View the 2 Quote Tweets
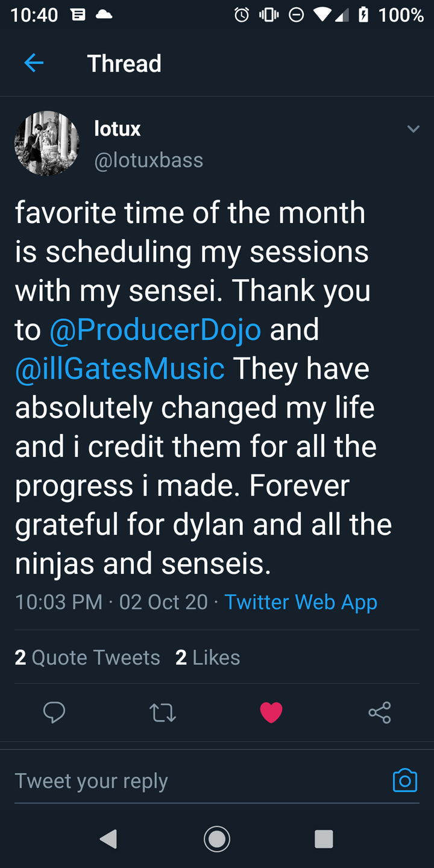This screenshot has width=434, height=868. [87, 657]
